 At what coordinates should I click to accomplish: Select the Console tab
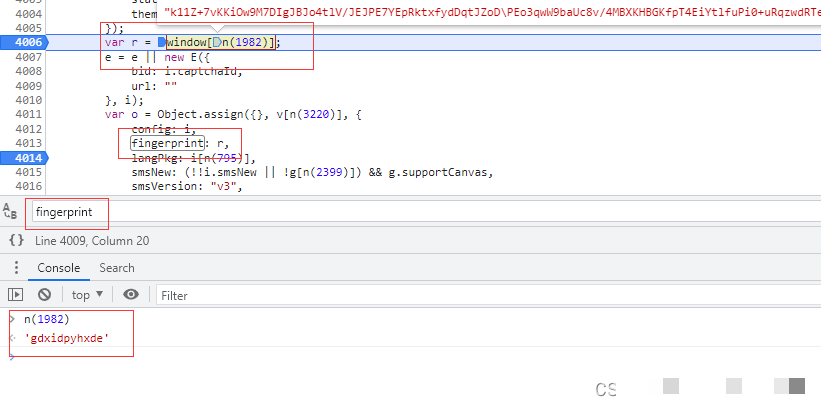tap(59, 268)
